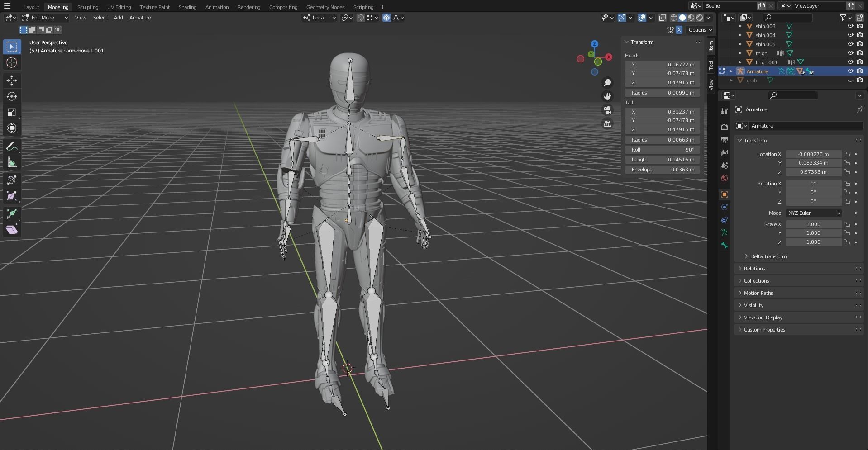Open the View menu
The image size is (868, 450).
click(x=81, y=18)
